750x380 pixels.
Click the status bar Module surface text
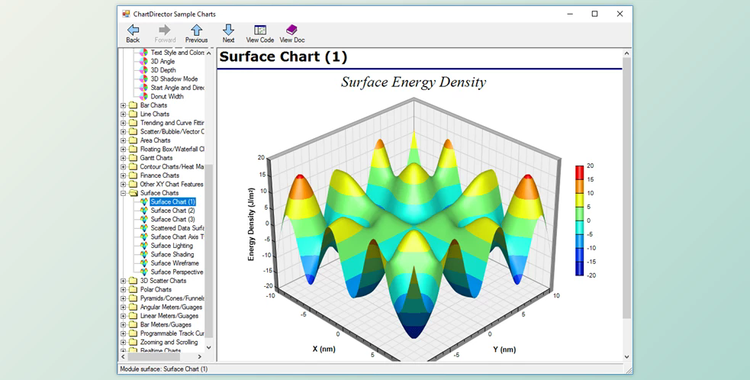[164, 369]
